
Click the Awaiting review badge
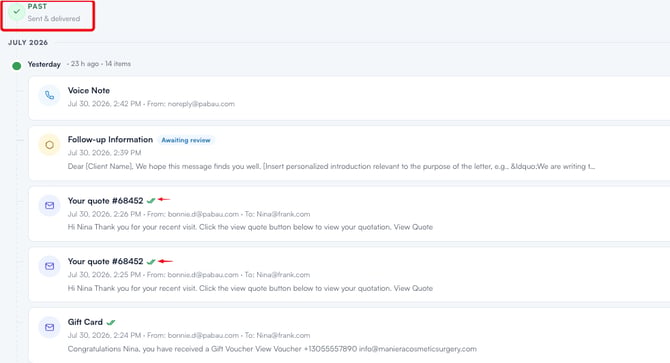pyautogui.click(x=186, y=140)
